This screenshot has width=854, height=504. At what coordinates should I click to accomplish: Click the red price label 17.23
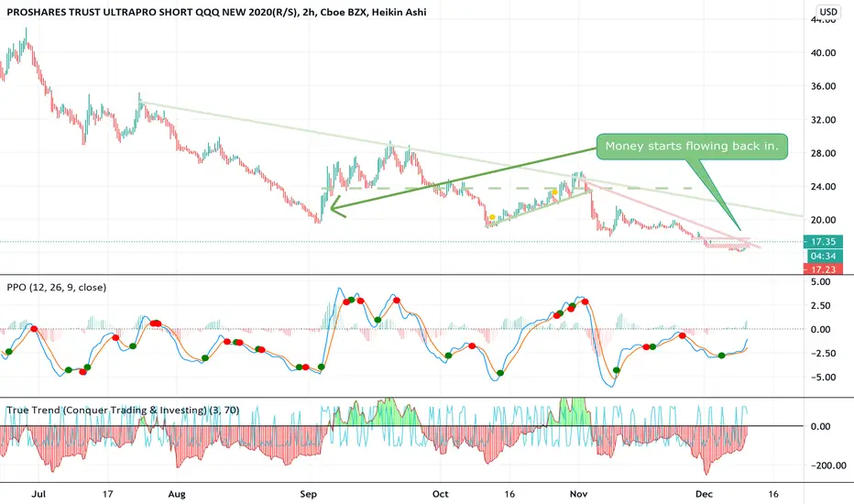point(823,269)
